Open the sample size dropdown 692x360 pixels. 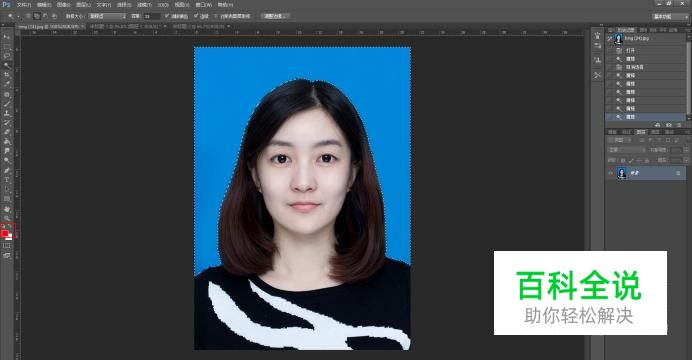[x=107, y=16]
